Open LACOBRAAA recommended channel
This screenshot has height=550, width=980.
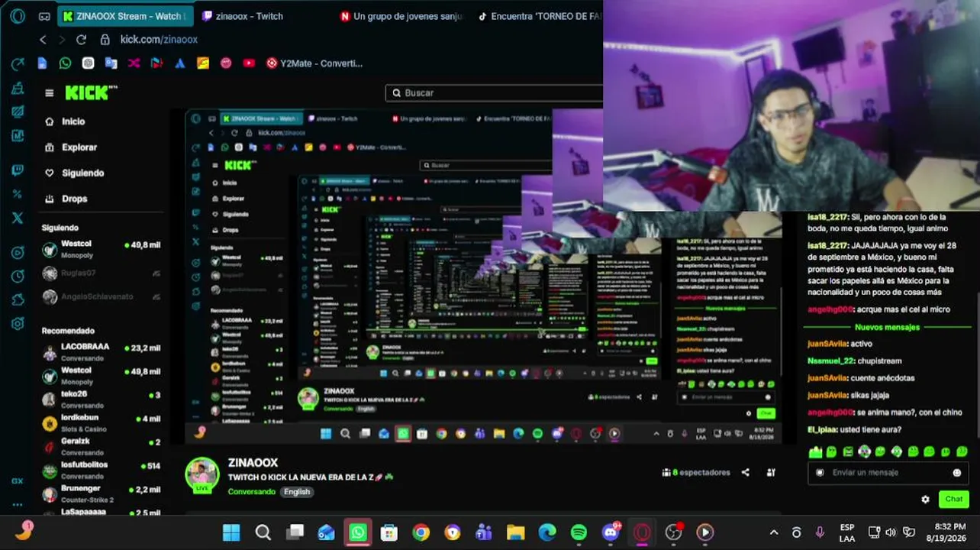pos(102,351)
